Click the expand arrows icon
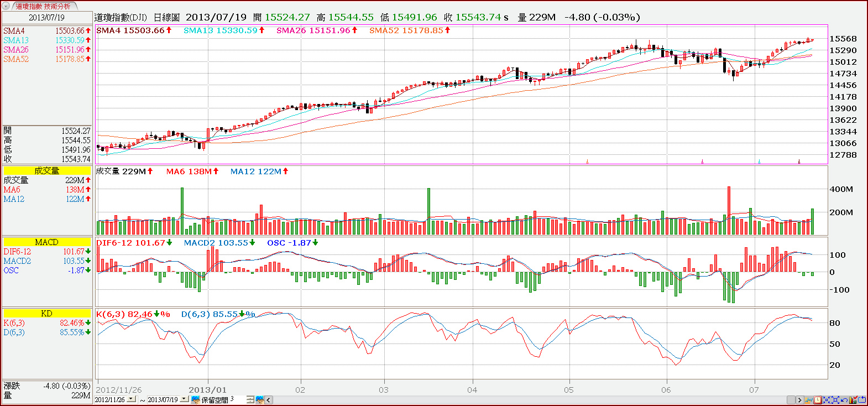 (835, 399)
